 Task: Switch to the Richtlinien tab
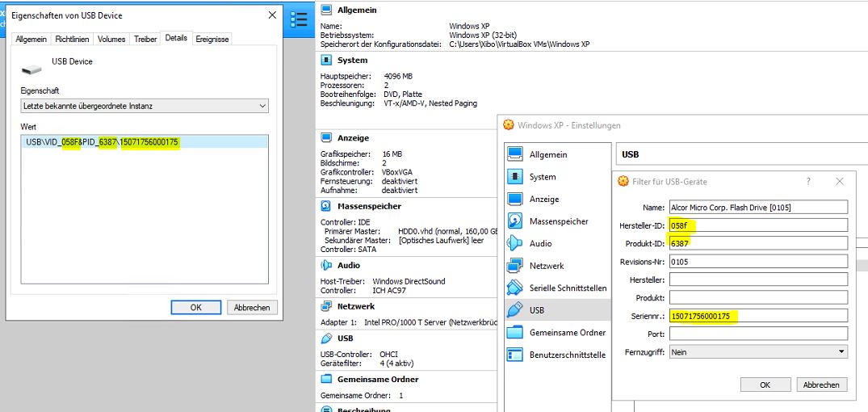click(x=72, y=39)
